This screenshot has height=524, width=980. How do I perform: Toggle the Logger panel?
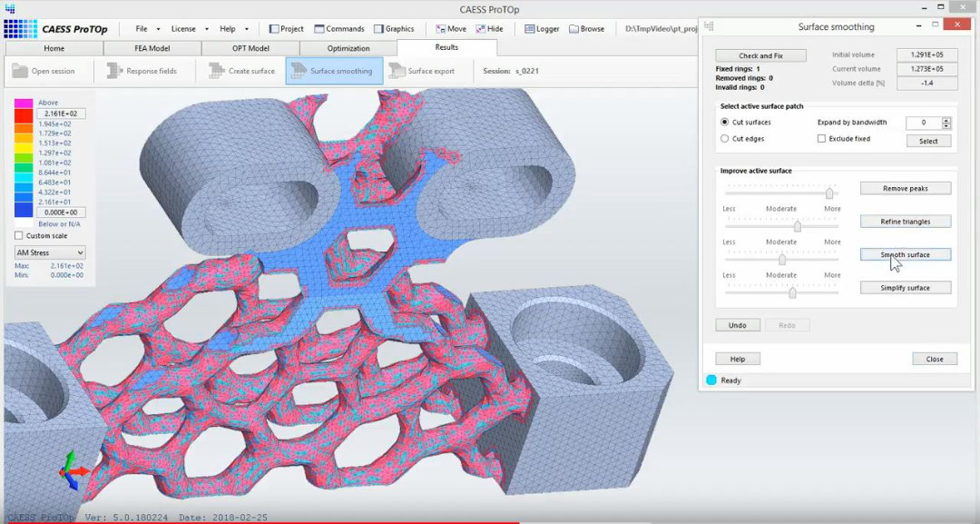[542, 29]
